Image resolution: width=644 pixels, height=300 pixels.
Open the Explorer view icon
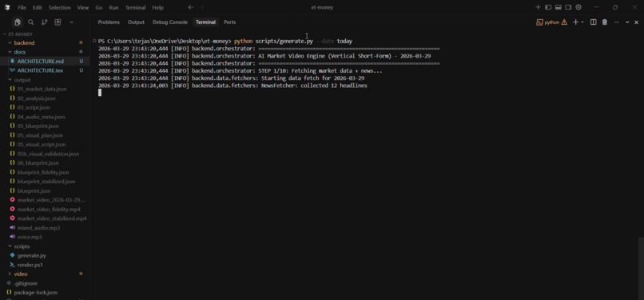pos(18,22)
